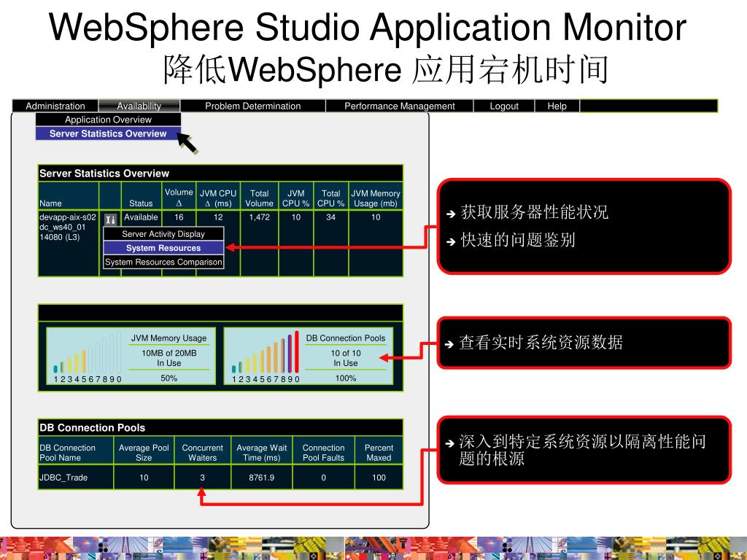
Task: Click the 10MB of 20MB In Use text
Action: coord(169,358)
